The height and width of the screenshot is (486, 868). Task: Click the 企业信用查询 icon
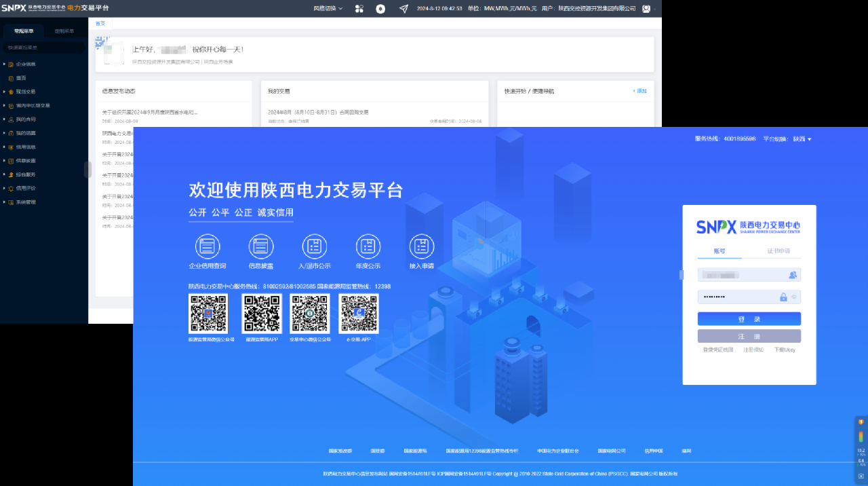click(x=207, y=246)
